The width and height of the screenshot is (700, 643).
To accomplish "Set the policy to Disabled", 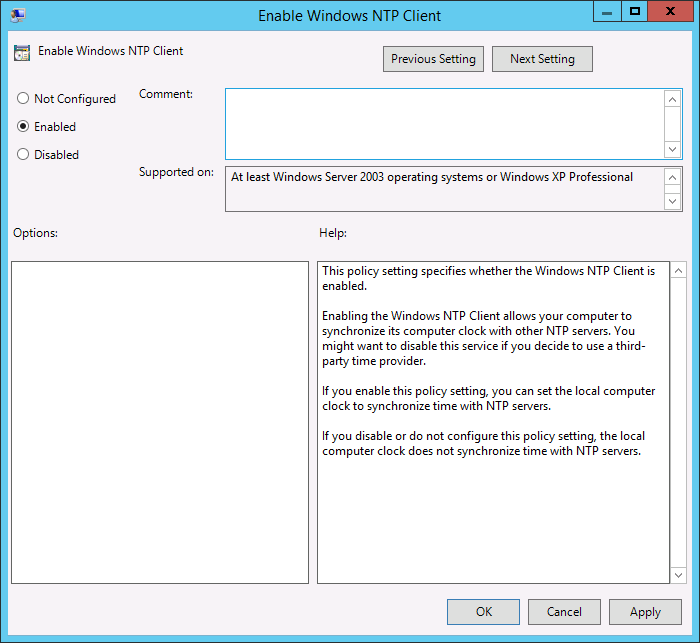I will [x=23, y=155].
